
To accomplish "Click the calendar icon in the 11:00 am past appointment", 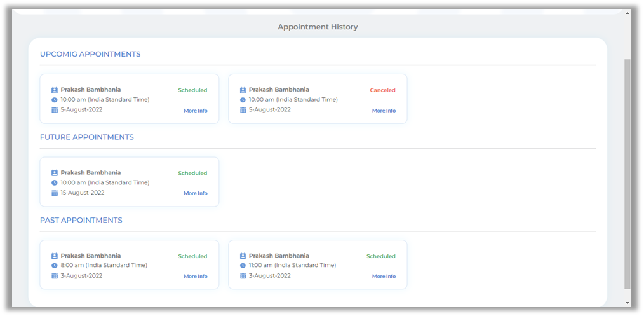I will coord(243,276).
